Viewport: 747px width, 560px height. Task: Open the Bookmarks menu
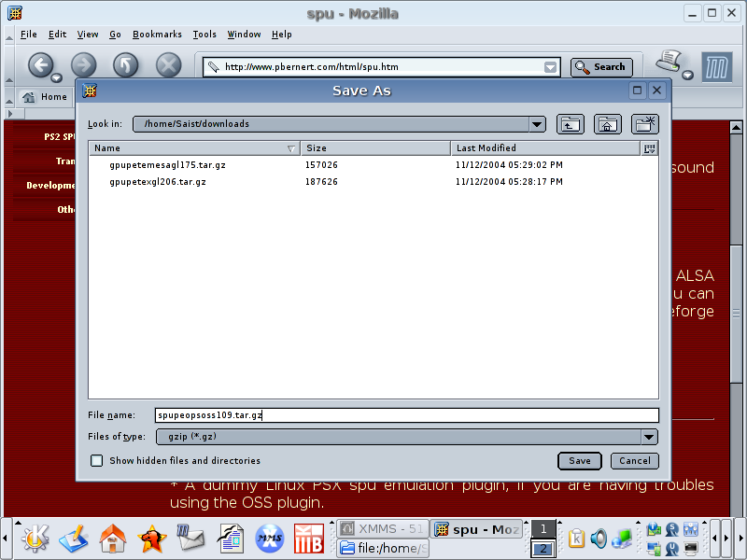pyautogui.click(x=157, y=35)
